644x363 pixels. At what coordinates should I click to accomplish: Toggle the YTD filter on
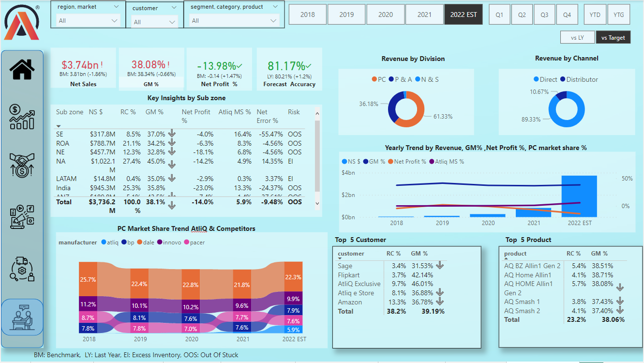click(595, 14)
